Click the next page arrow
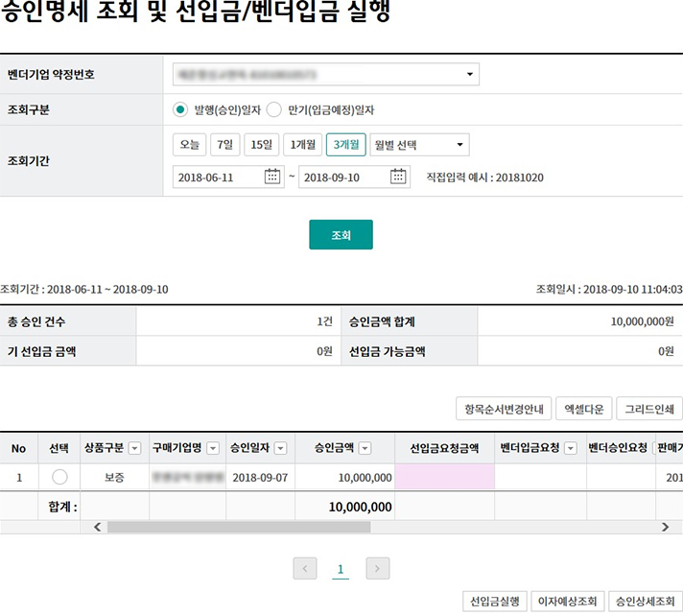Image resolution: width=683 pixels, height=616 pixels. click(x=378, y=568)
